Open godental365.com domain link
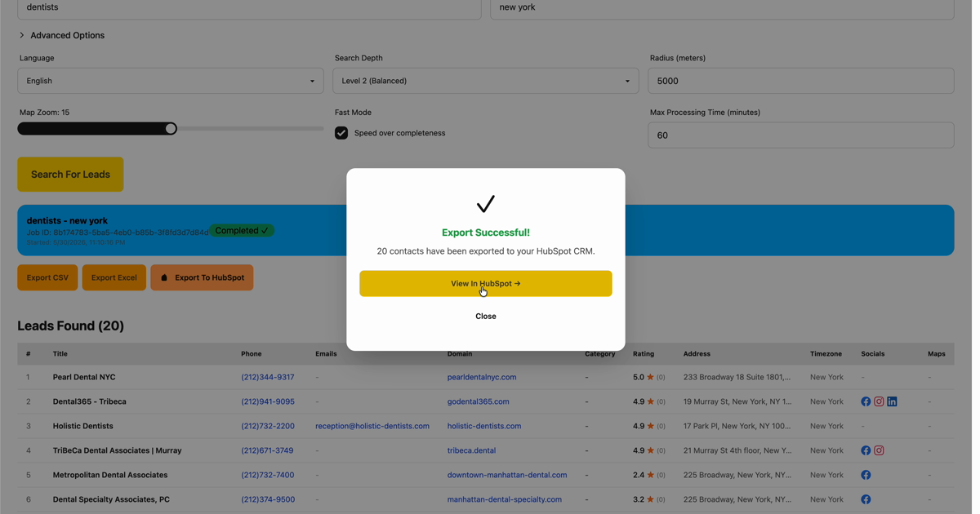Image resolution: width=980 pixels, height=514 pixels. pyautogui.click(x=478, y=401)
